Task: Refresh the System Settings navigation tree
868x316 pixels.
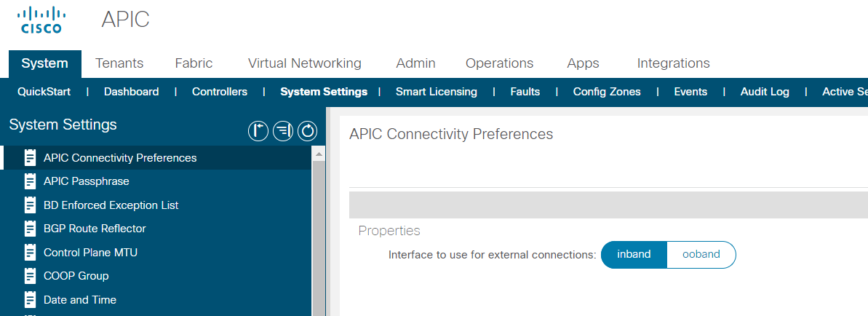Action: click(x=308, y=131)
